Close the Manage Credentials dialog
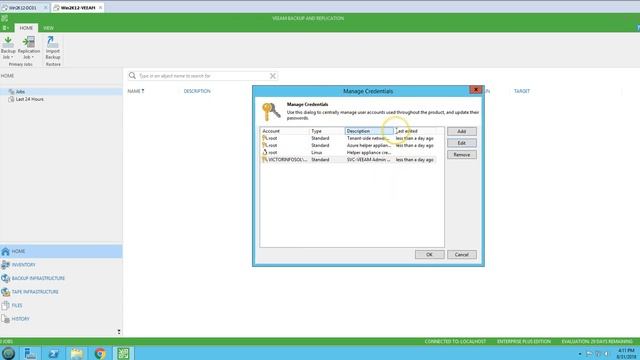This screenshot has width=640, height=360. (x=476, y=89)
